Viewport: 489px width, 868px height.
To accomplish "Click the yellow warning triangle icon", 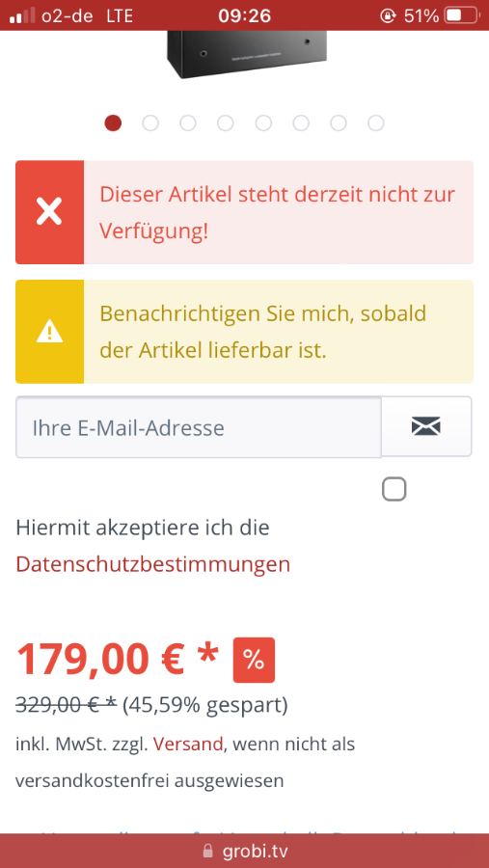I will point(49,332).
